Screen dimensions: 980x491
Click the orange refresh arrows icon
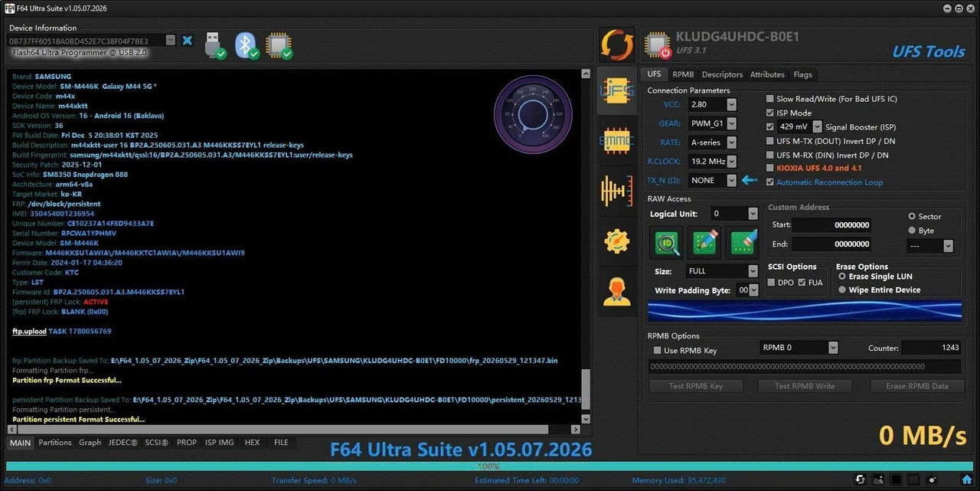click(x=616, y=45)
